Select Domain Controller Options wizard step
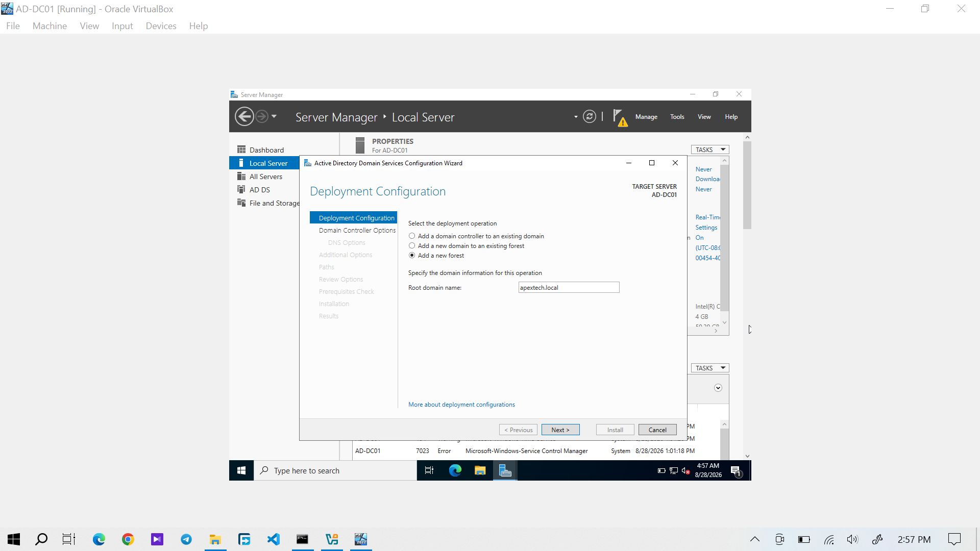Viewport: 980px width, 551px height. pos(357,230)
